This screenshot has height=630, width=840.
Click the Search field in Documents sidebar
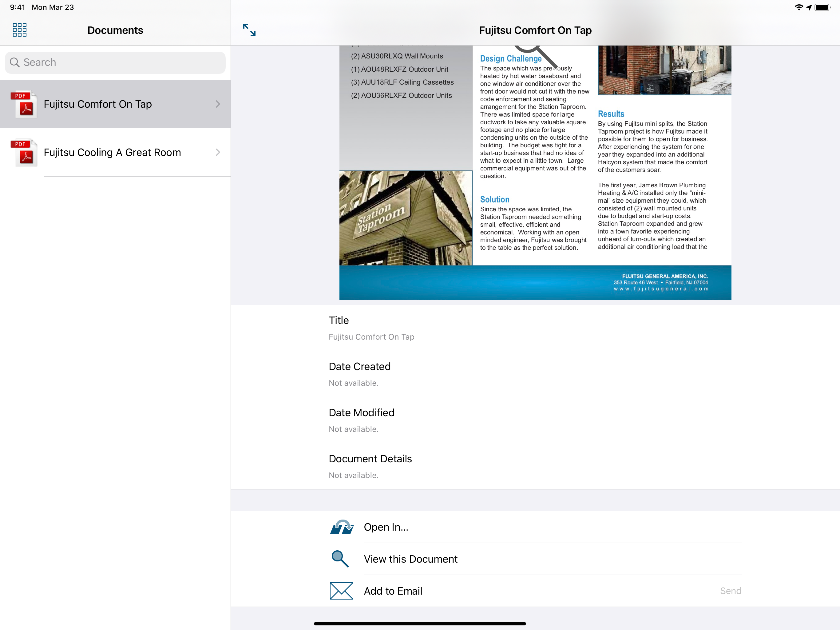coord(115,62)
